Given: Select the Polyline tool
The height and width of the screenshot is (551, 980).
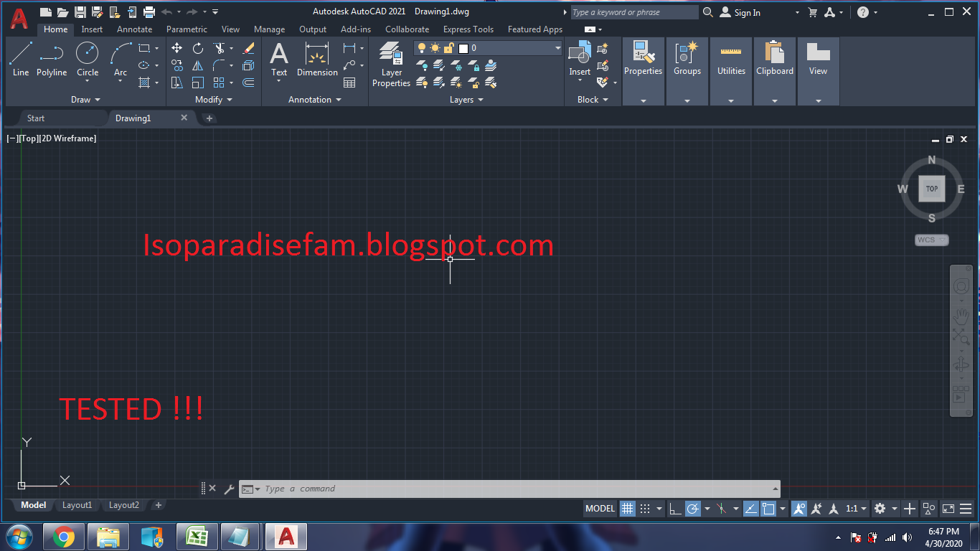Looking at the screenshot, I should coord(52,59).
